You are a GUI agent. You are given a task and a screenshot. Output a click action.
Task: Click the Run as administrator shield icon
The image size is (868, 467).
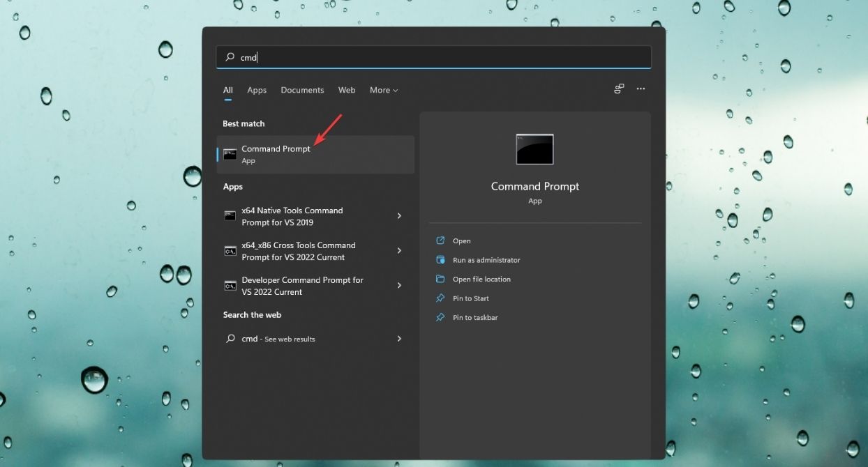pyautogui.click(x=440, y=260)
